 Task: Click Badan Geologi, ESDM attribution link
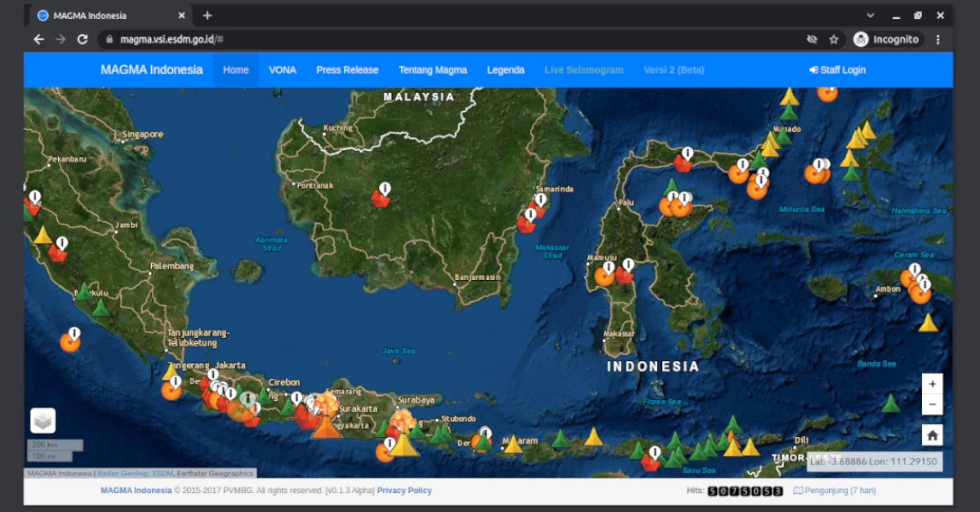pos(136,473)
